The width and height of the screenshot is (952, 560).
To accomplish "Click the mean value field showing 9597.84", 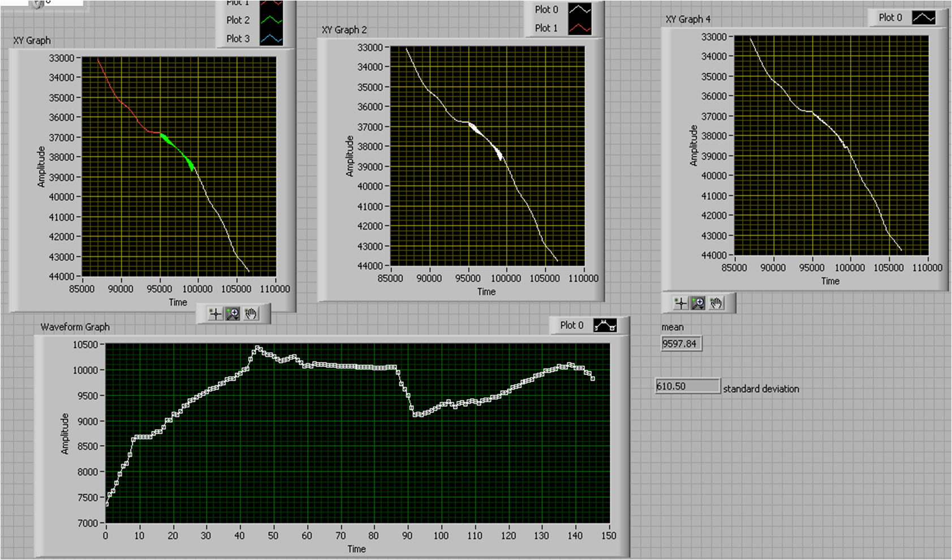I will 681,344.
